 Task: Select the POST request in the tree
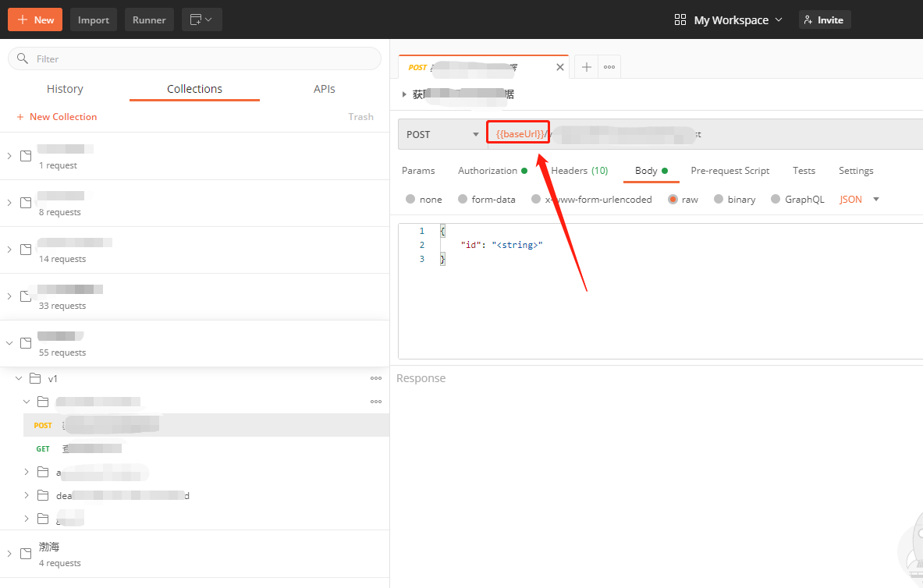click(206, 425)
